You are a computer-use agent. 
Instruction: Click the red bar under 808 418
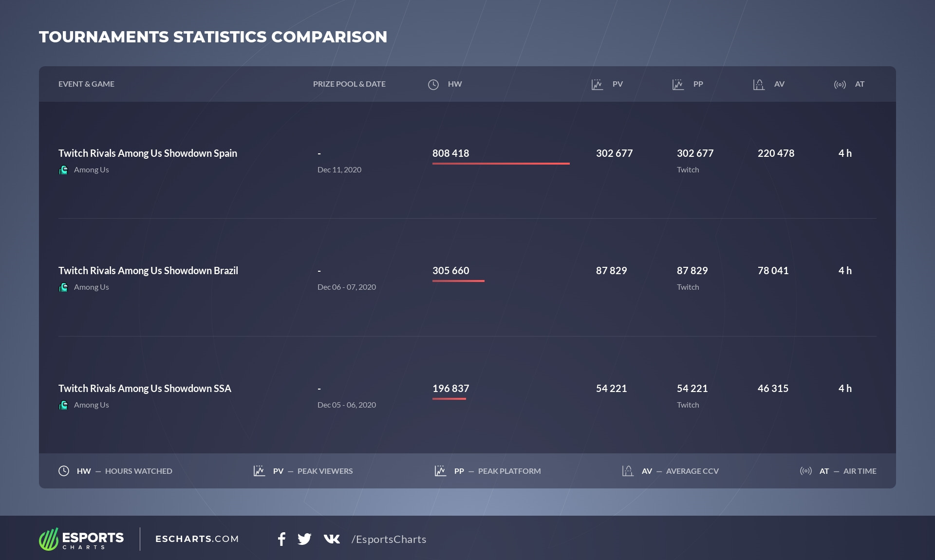point(501,164)
